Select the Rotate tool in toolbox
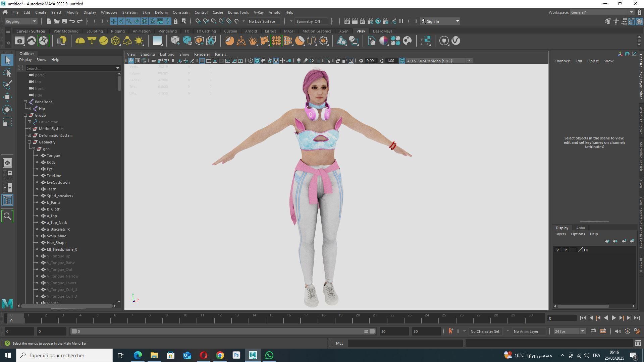 tap(7, 110)
